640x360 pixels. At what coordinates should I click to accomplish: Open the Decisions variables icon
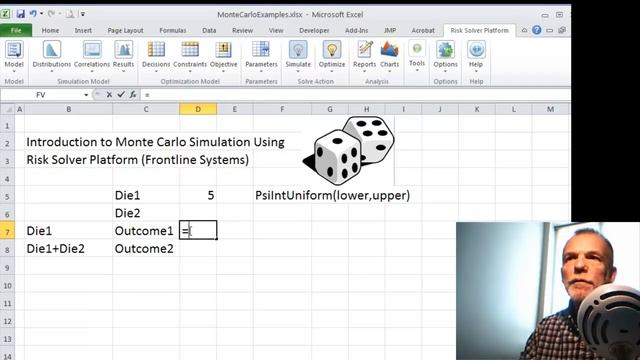click(x=156, y=55)
